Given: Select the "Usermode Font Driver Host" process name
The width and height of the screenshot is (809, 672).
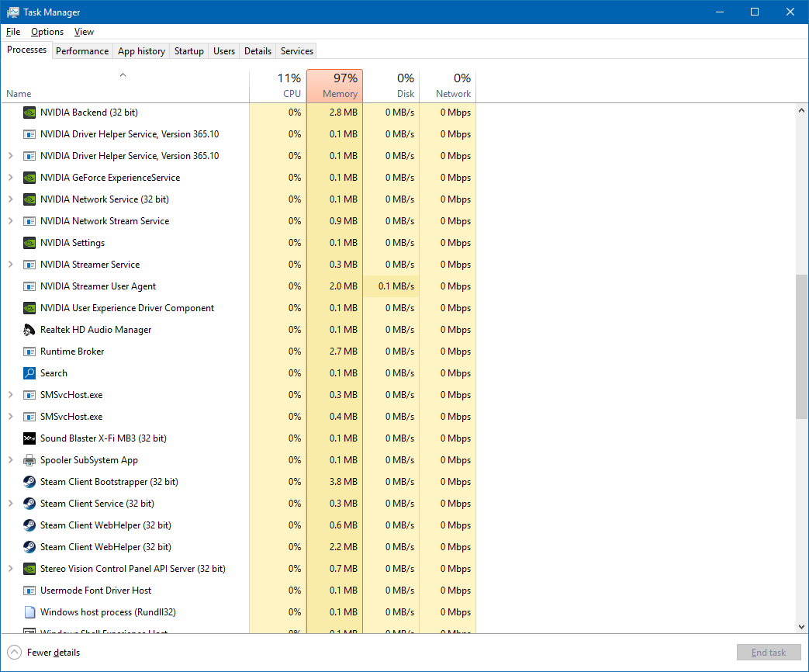Looking at the screenshot, I should (96, 591).
